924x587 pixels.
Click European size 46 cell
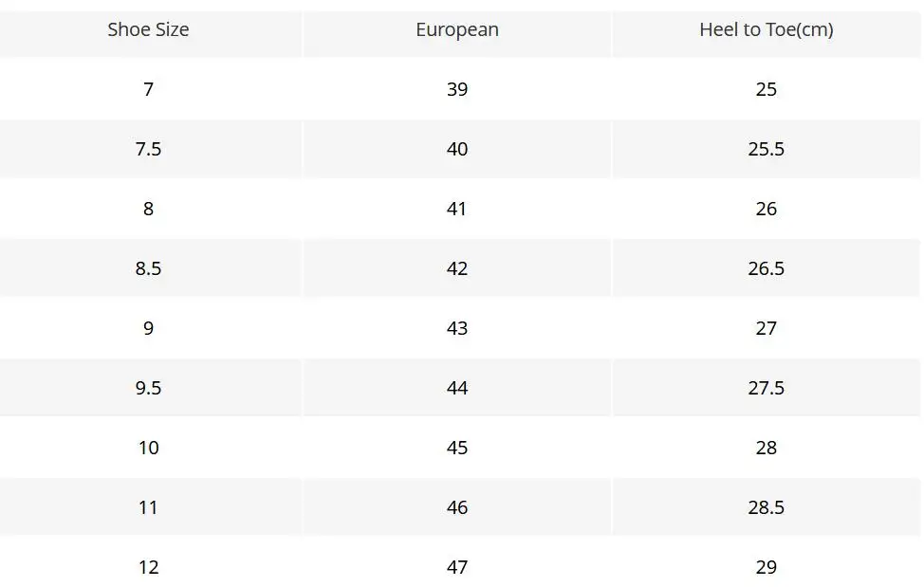[457, 507]
